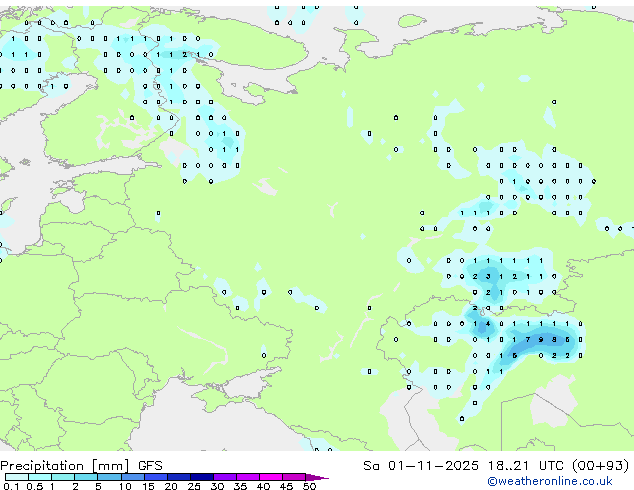Click the 1–2 mm legend color box

(63, 477)
